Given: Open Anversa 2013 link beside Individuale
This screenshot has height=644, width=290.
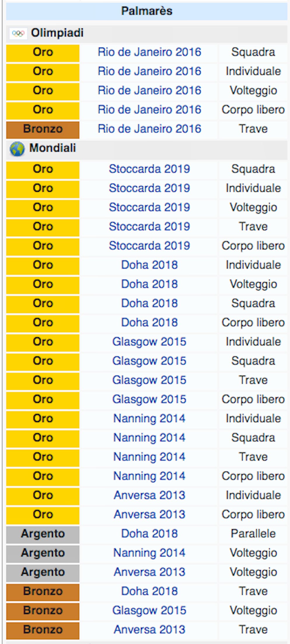Looking at the screenshot, I should 149,495.
